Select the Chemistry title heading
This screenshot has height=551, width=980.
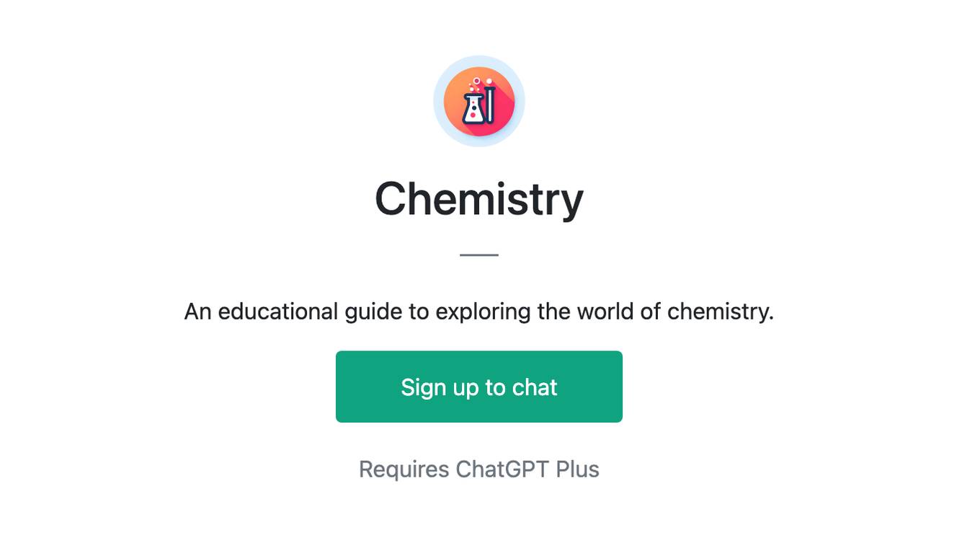coord(479,199)
